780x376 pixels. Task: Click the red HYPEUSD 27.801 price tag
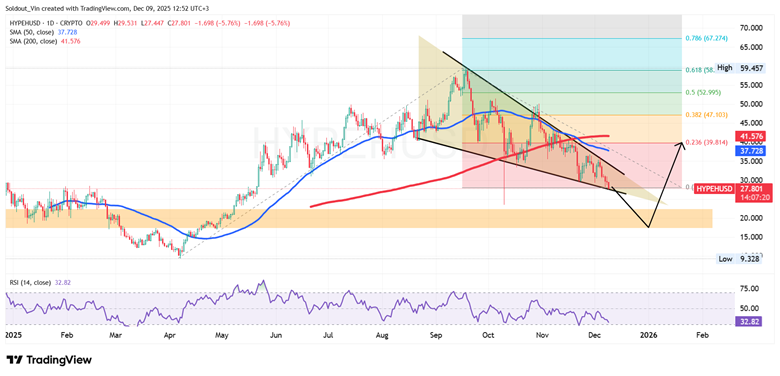click(x=733, y=188)
